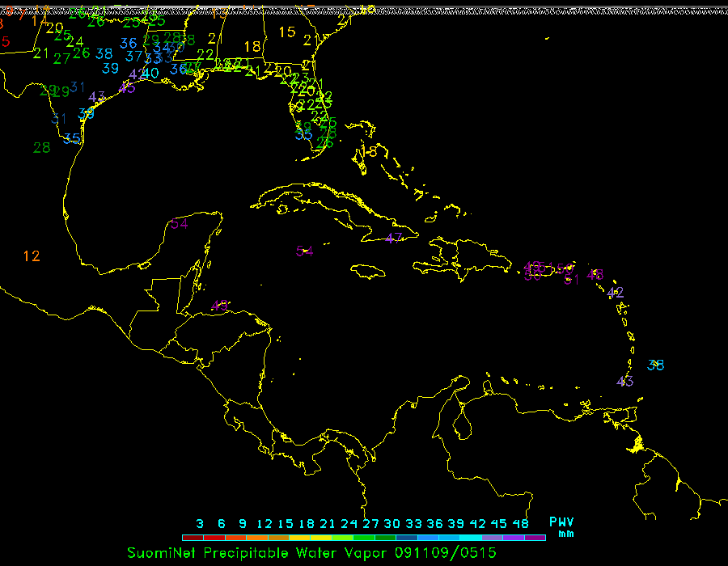Click the purple 54 reading over Yucatan
Screen dimensions: 728x566
point(180,224)
